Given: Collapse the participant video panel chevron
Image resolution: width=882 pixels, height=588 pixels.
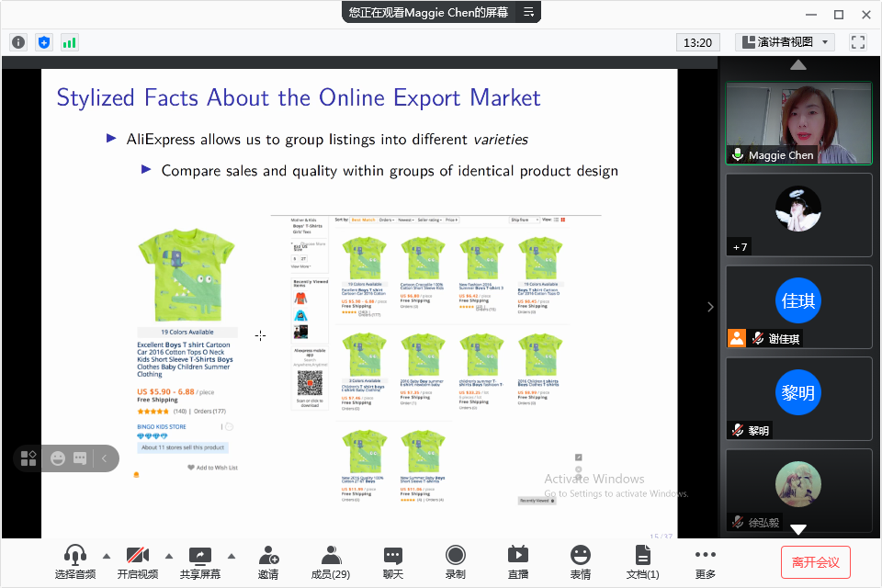Looking at the screenshot, I should pyautogui.click(x=710, y=307).
